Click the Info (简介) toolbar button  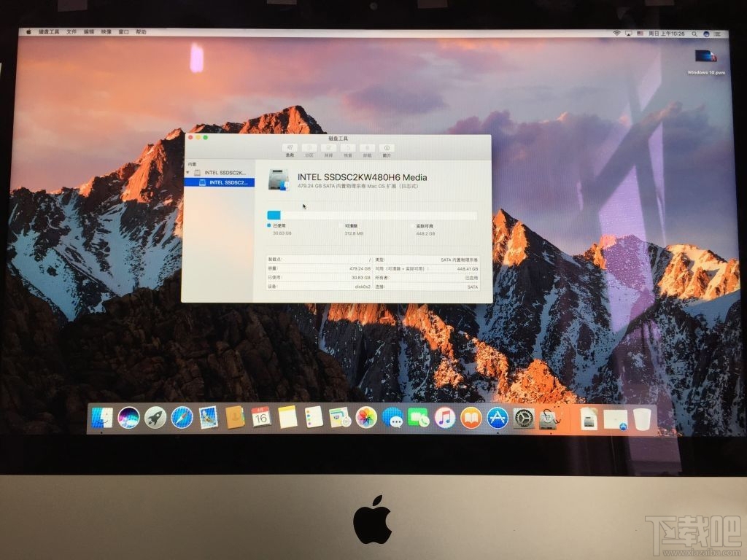[x=387, y=149]
